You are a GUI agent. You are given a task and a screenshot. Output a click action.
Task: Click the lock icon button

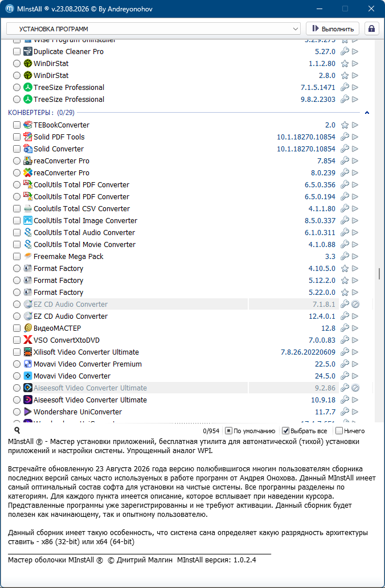[371, 29]
